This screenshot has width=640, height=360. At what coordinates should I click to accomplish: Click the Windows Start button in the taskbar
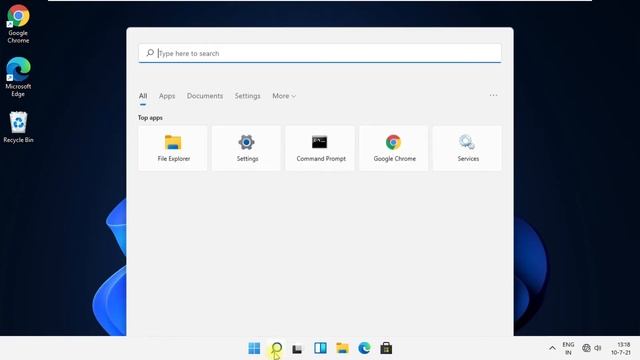pos(254,348)
